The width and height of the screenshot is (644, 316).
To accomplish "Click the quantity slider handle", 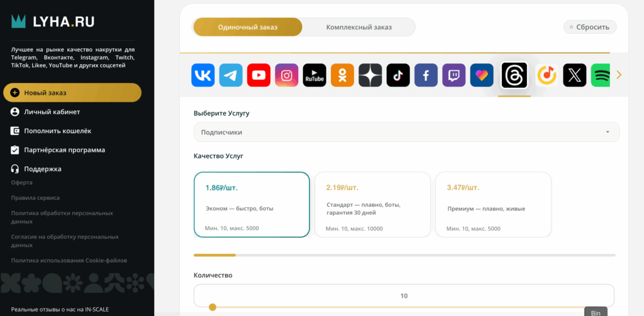I will [213, 307].
